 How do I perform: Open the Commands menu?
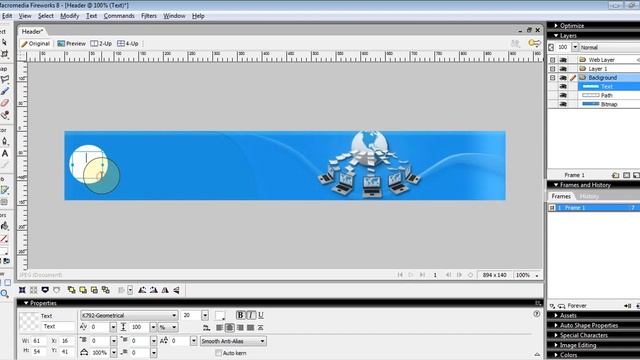click(119, 16)
